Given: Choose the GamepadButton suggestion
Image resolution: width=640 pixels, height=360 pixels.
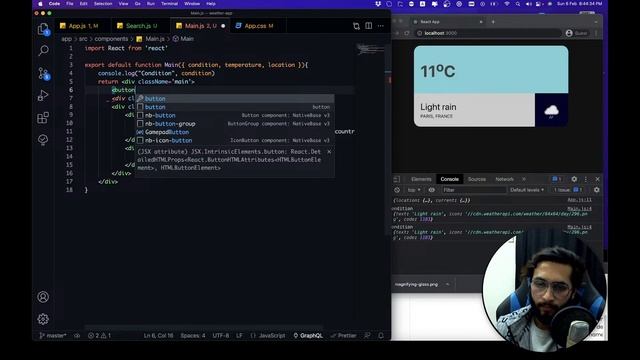Looking at the screenshot, I should (235, 132).
